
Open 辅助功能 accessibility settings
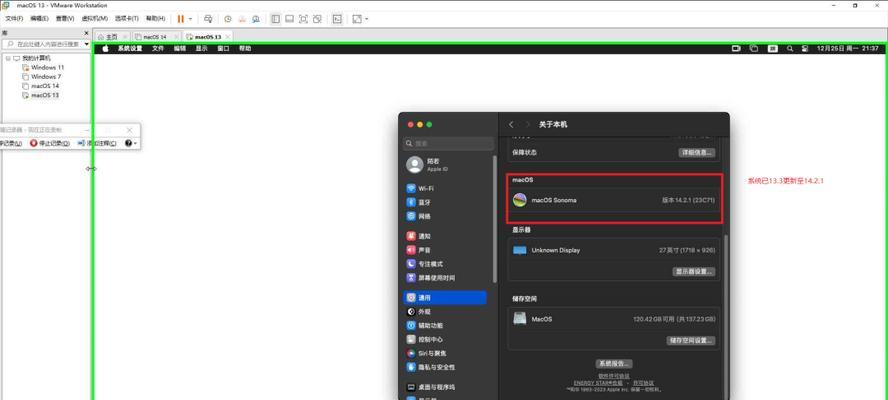click(x=446, y=326)
